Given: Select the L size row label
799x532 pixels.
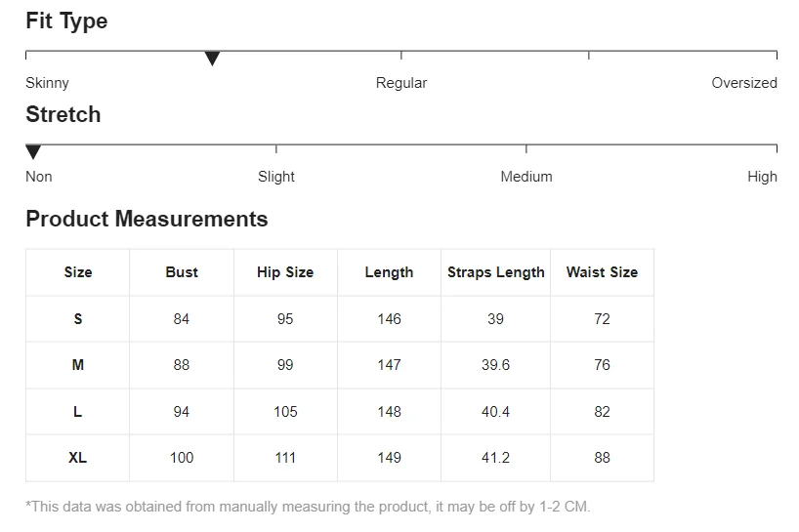Looking at the screenshot, I should pos(78,412).
